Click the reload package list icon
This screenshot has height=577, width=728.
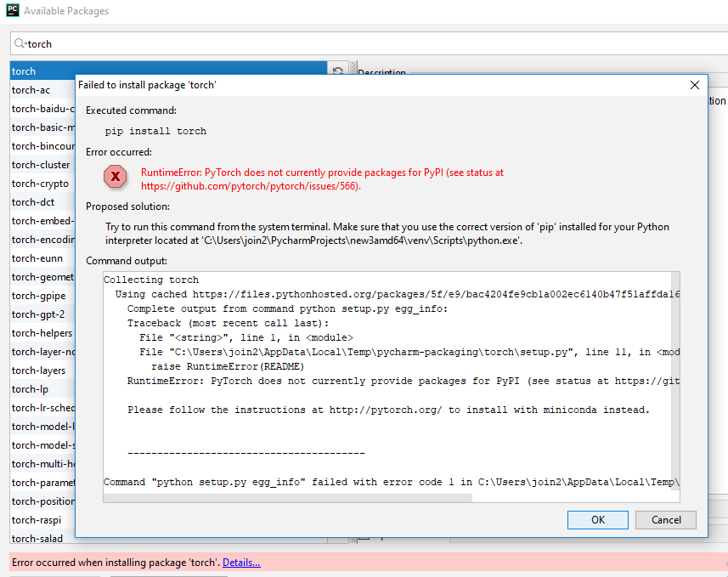click(338, 71)
